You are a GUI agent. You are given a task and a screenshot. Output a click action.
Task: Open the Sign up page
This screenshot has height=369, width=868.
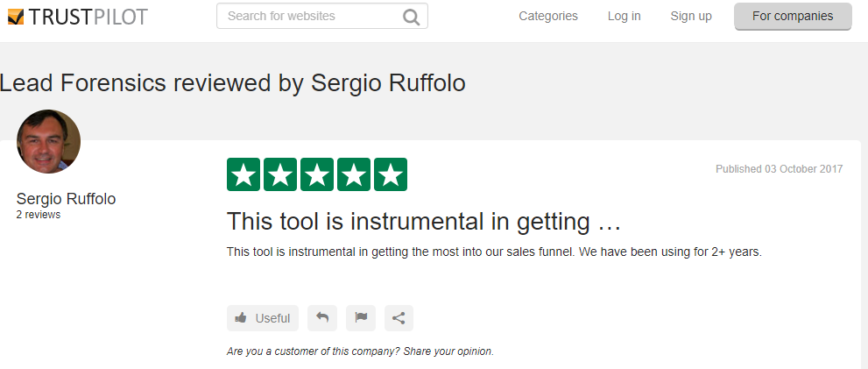691,16
